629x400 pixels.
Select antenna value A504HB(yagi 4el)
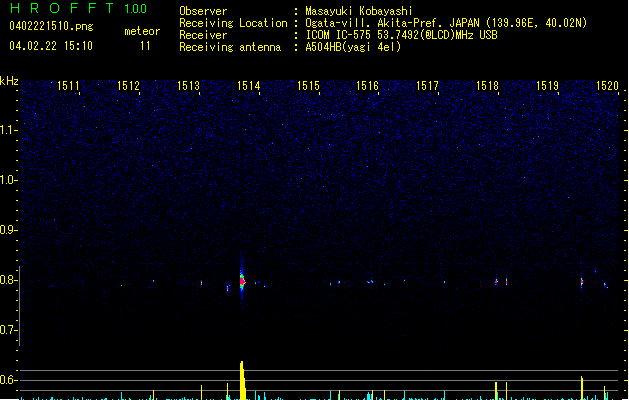[x=353, y=47]
